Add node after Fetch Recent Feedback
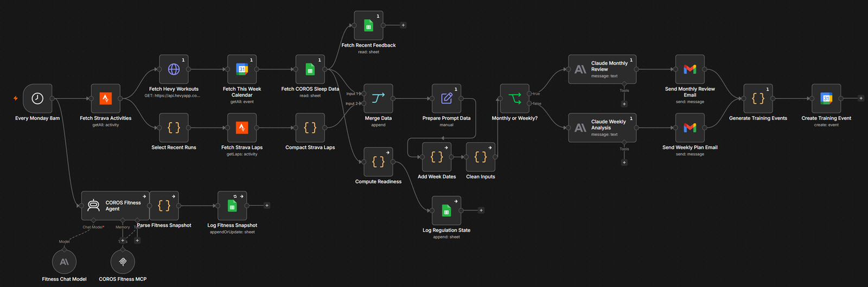The image size is (868, 287). pos(403,25)
